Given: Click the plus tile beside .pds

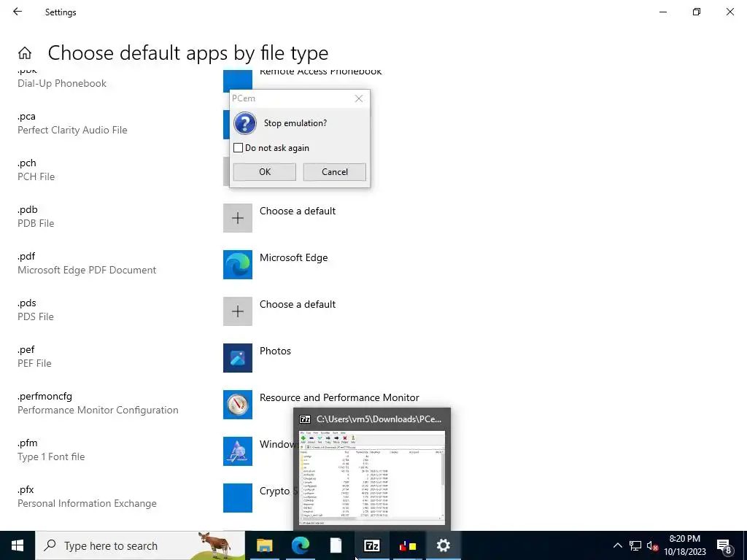Looking at the screenshot, I should tap(238, 311).
